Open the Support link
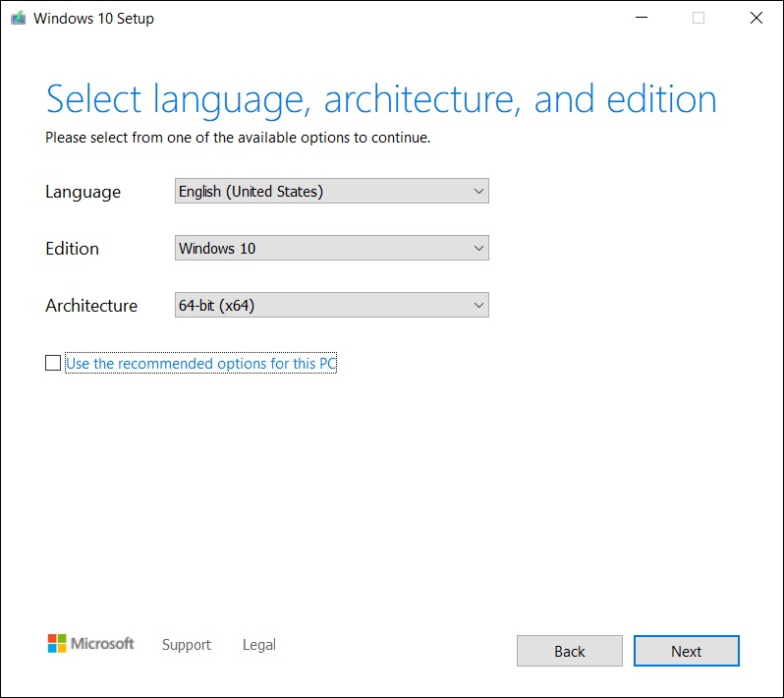The height and width of the screenshot is (698, 784). 187,645
